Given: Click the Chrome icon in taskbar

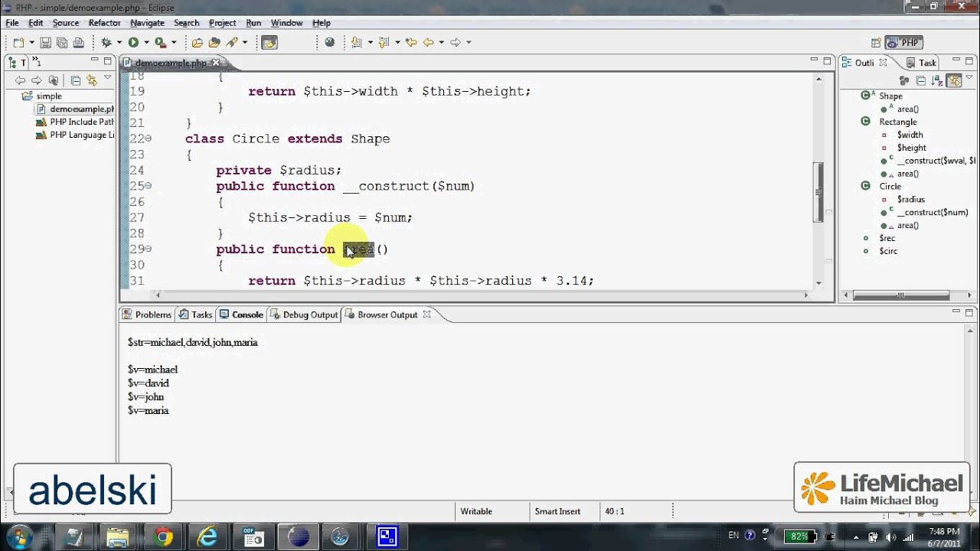Looking at the screenshot, I should 163,537.
